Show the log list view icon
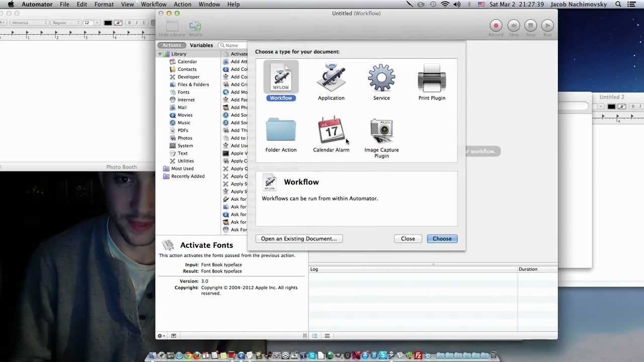 [x=314, y=336]
